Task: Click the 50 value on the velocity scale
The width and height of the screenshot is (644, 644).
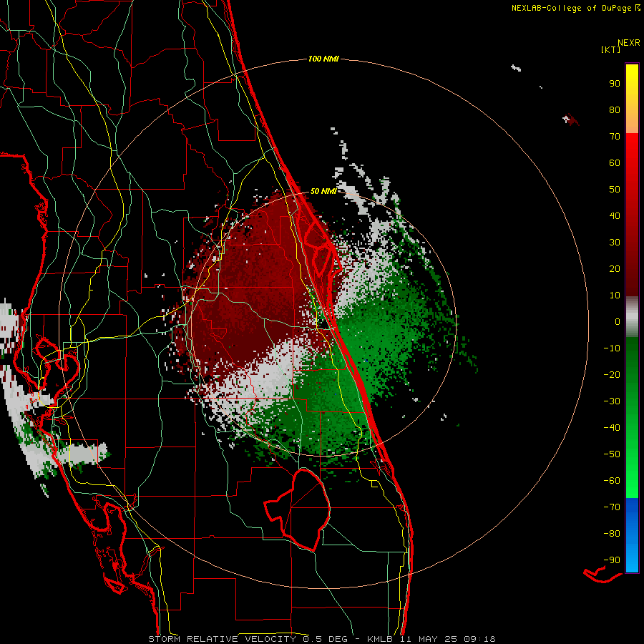Action: coord(615,190)
